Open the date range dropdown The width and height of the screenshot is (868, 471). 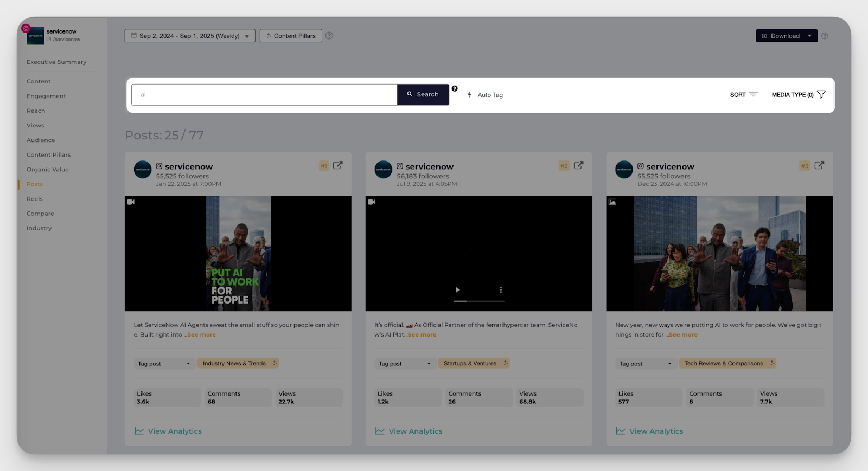tap(190, 36)
